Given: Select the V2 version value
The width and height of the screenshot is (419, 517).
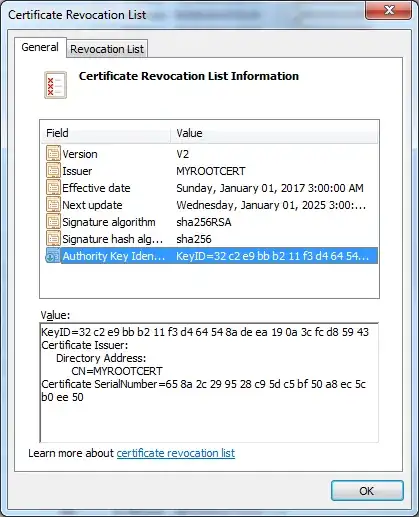Looking at the screenshot, I should [182, 154].
